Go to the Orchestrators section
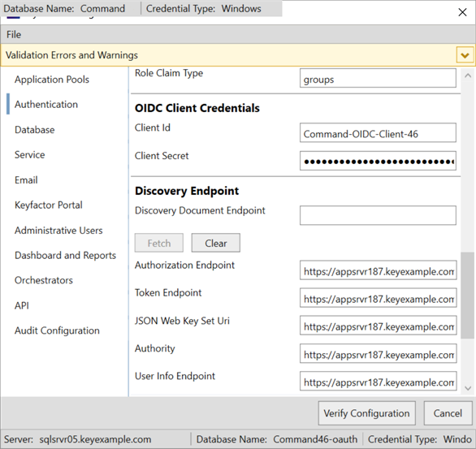This screenshot has width=476, height=449. [x=44, y=280]
